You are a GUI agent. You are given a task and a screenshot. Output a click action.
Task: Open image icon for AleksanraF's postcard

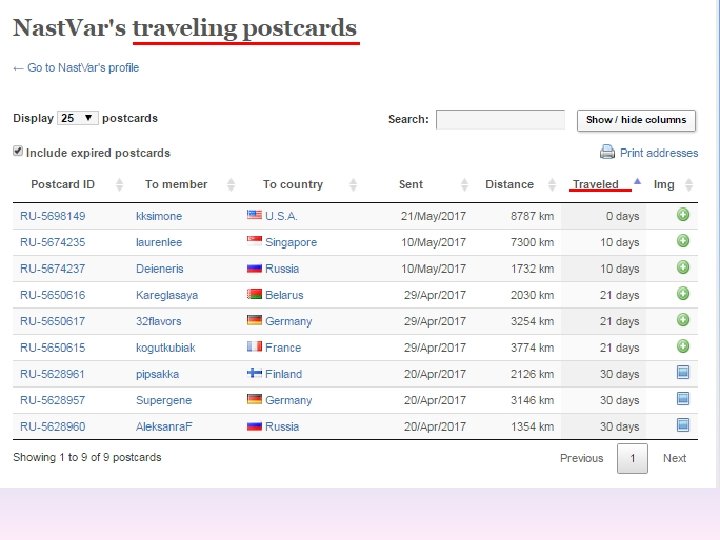(x=683, y=425)
